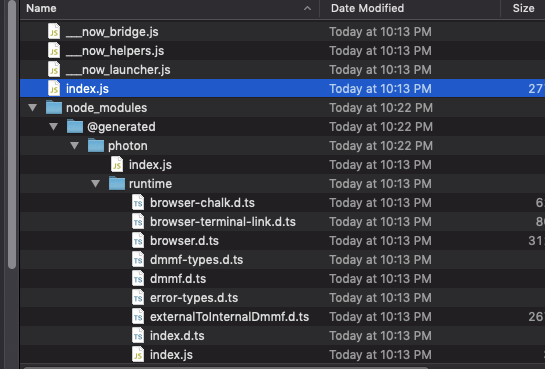Screen dimensions: 545x369
Task: Select the photon folder name
Action: click(x=128, y=146)
